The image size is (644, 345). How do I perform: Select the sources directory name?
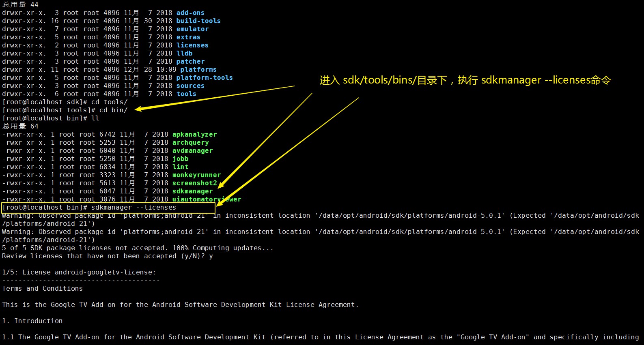point(190,86)
